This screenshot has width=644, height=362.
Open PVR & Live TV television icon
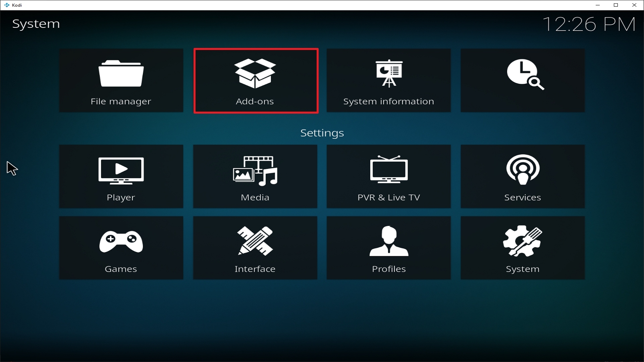click(x=389, y=169)
